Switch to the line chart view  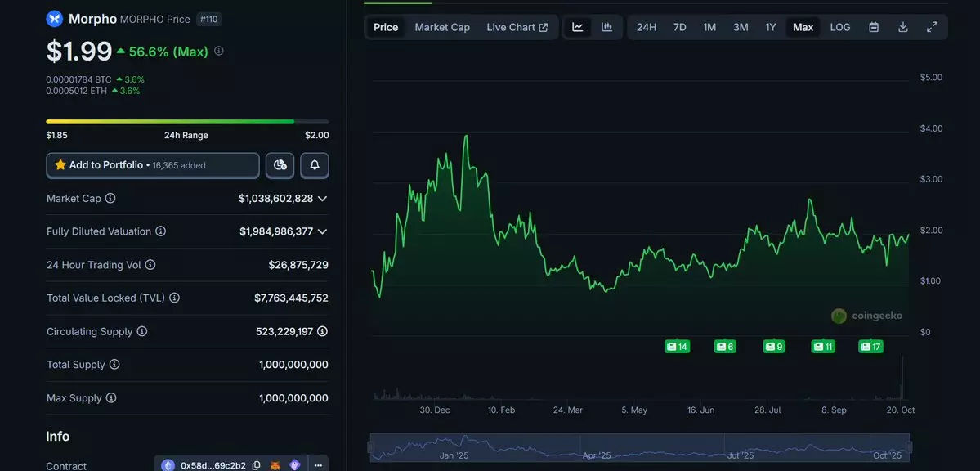pos(578,27)
